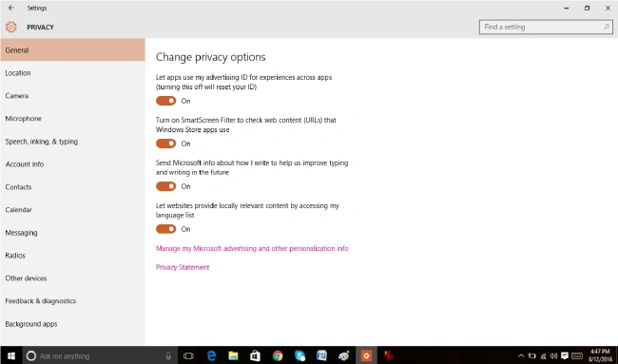
Task: Show hidden system tray icons
Action: pyautogui.click(x=521, y=355)
